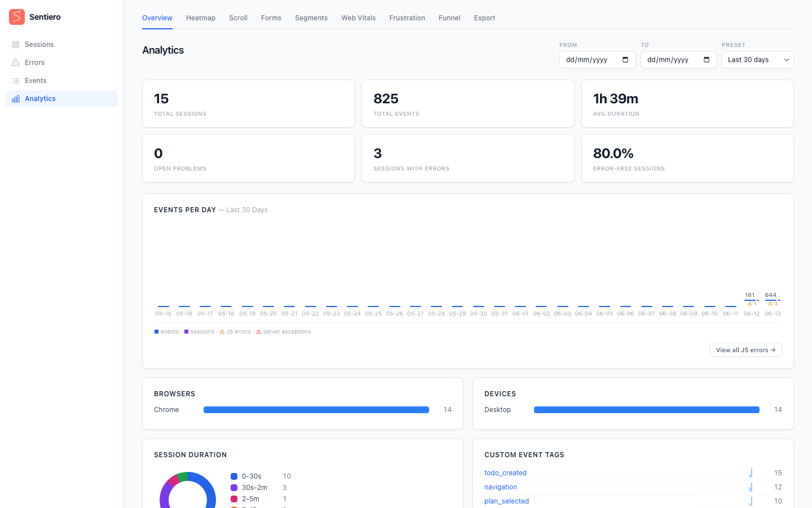
Task: Click the 'Custom Event Tags' heading
Action: click(524, 455)
